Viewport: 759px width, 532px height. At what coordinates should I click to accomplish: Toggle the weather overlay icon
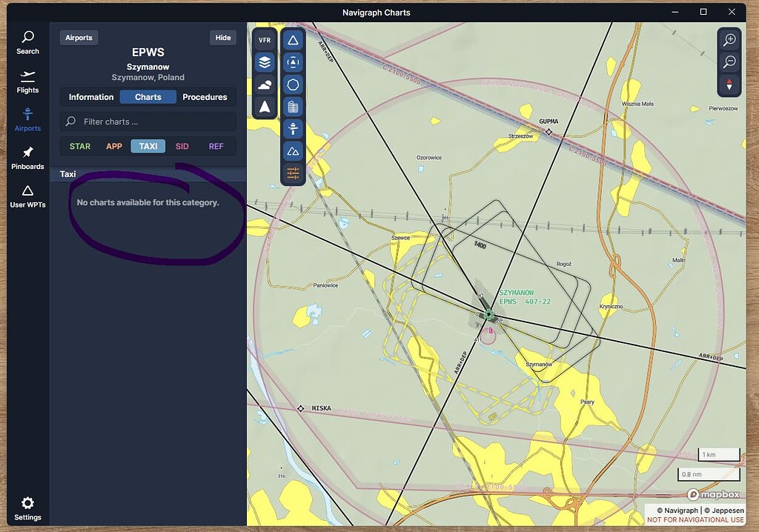(265, 84)
